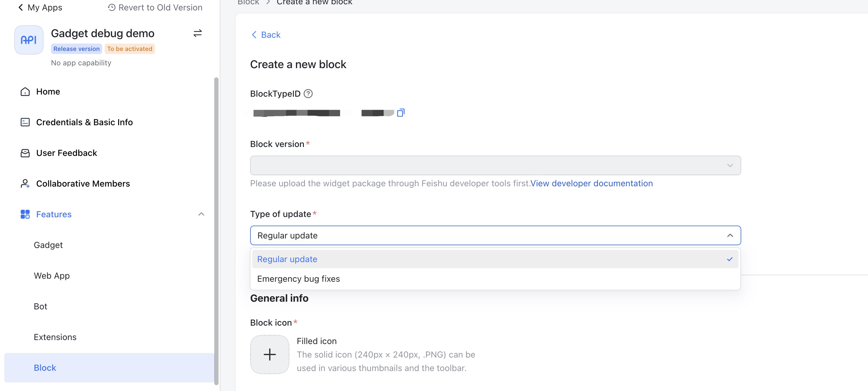Viewport: 868px width, 391px height.
Task: Upload a filled block icon with the plus button
Action: point(269,354)
